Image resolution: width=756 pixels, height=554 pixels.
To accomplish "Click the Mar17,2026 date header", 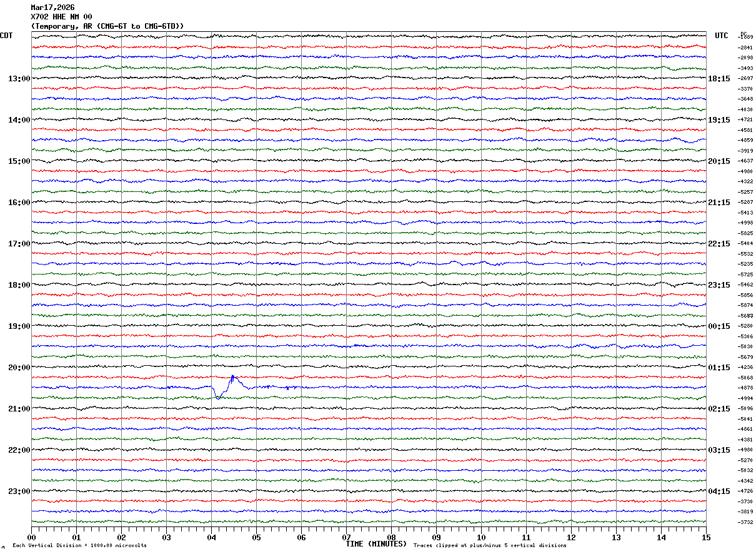I will pyautogui.click(x=52, y=8).
